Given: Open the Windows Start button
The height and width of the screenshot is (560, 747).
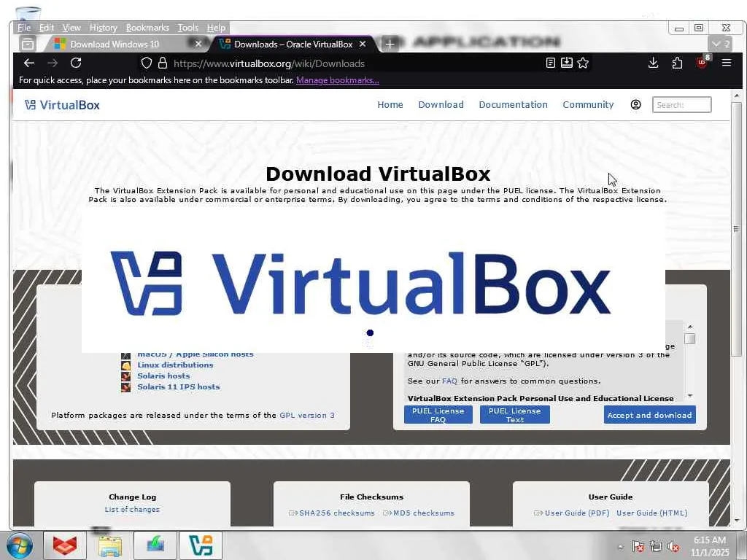Looking at the screenshot, I should coord(20,545).
